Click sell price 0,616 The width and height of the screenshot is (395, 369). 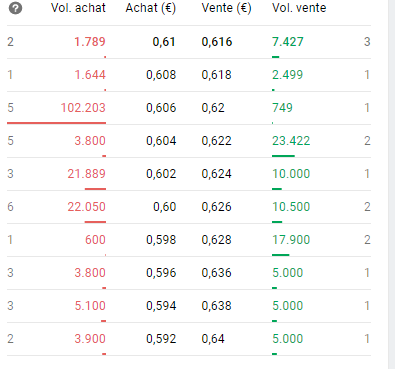click(x=217, y=42)
